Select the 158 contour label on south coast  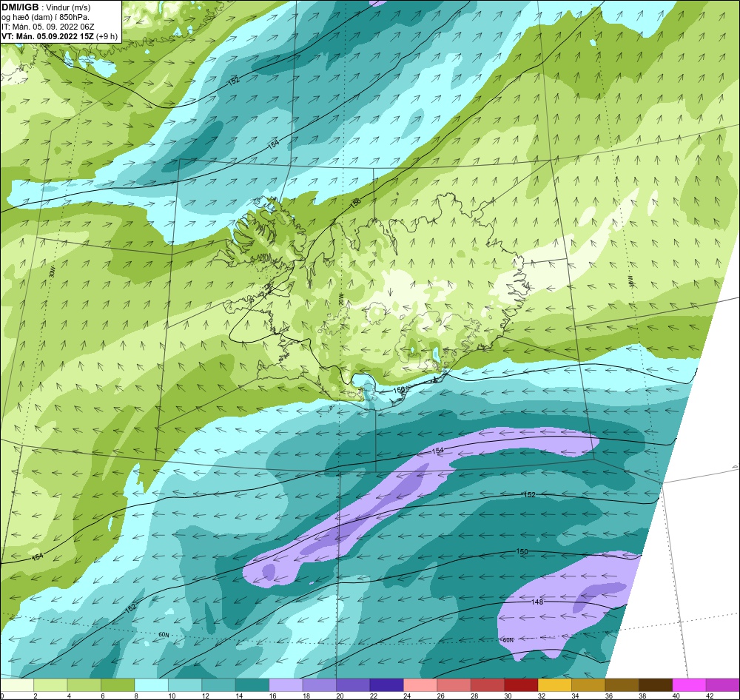[400, 390]
